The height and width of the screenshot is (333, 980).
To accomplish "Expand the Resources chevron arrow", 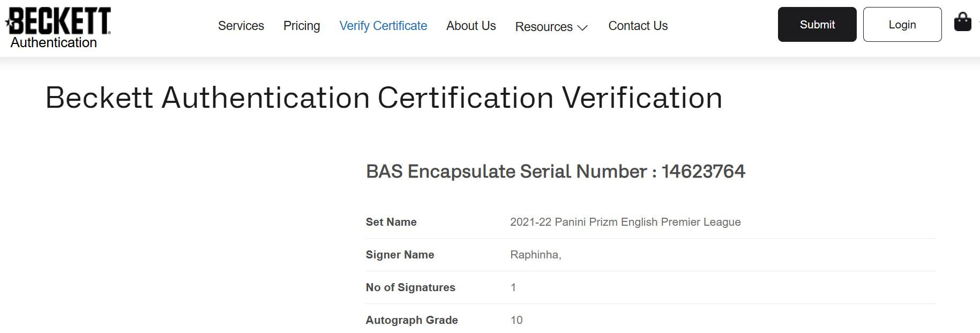I will click(582, 27).
